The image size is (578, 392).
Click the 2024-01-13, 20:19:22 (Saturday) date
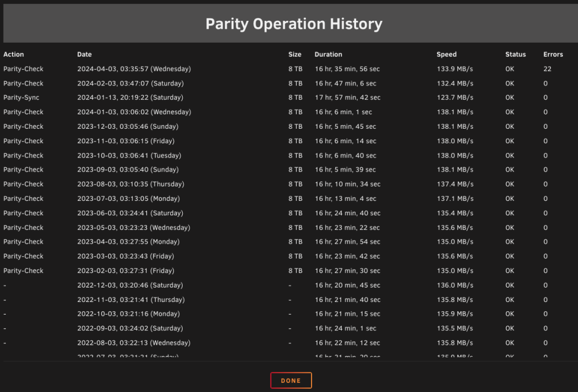pos(130,98)
